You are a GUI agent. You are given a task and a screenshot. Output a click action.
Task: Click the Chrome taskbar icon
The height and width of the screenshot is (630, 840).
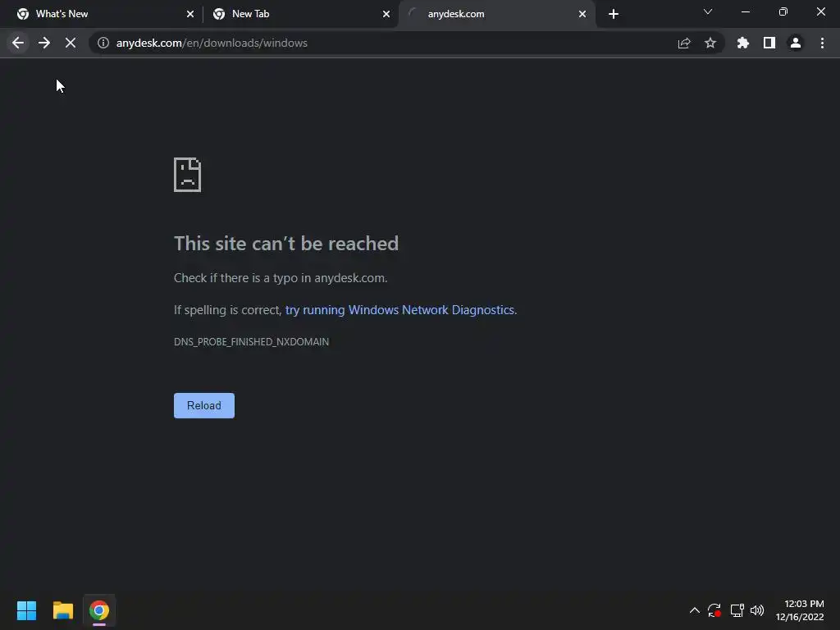tap(99, 610)
